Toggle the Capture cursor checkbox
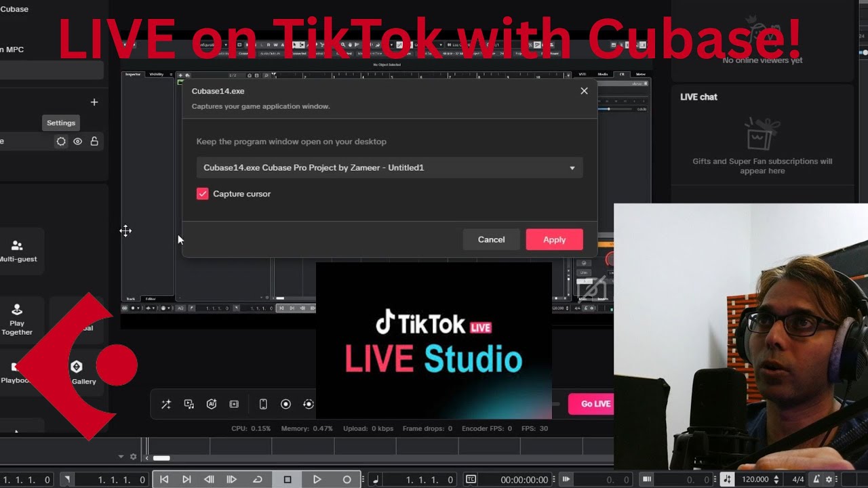Screen dimensions: 868x488 click(202, 194)
